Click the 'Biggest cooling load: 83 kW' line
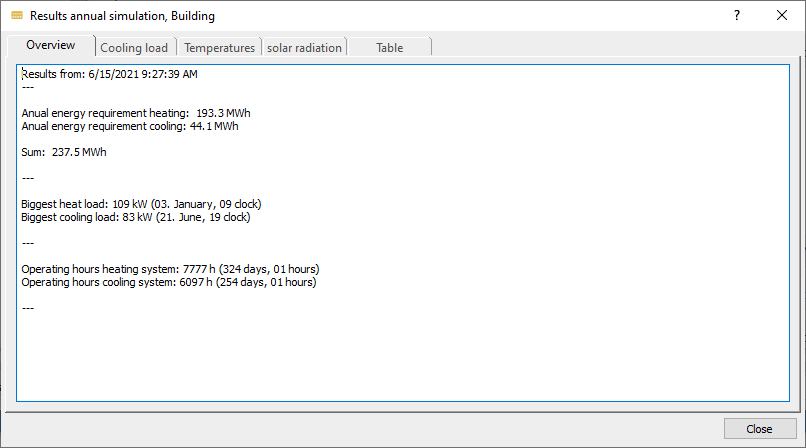This screenshot has height=448, width=806. click(136, 217)
